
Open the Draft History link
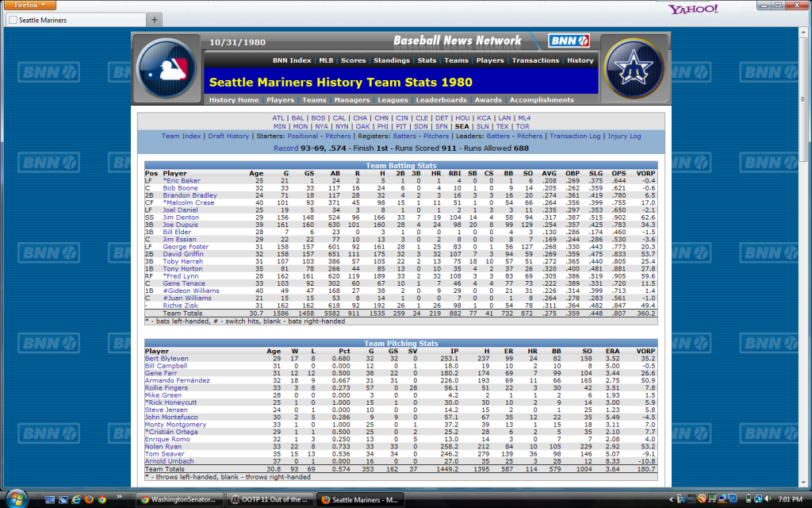point(228,137)
